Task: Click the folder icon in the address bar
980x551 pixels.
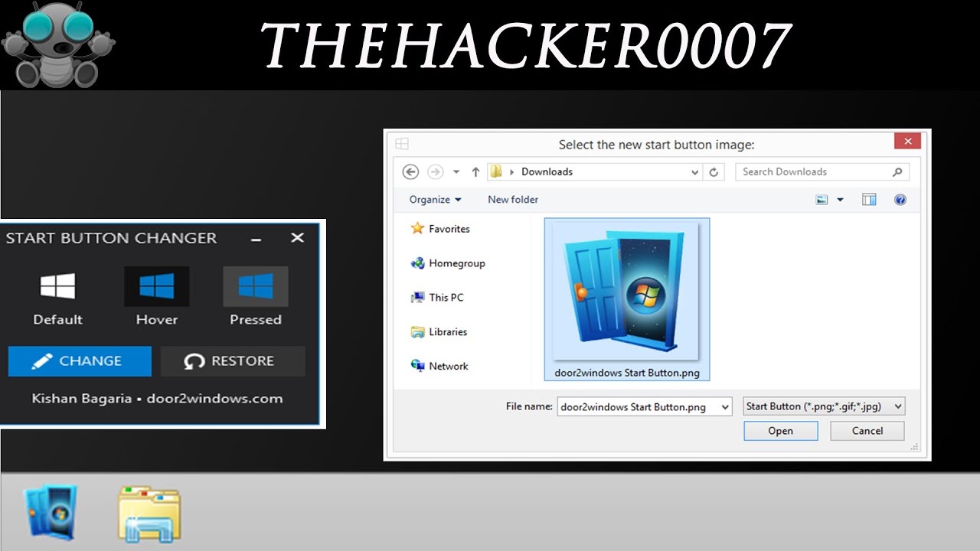Action: tap(496, 172)
